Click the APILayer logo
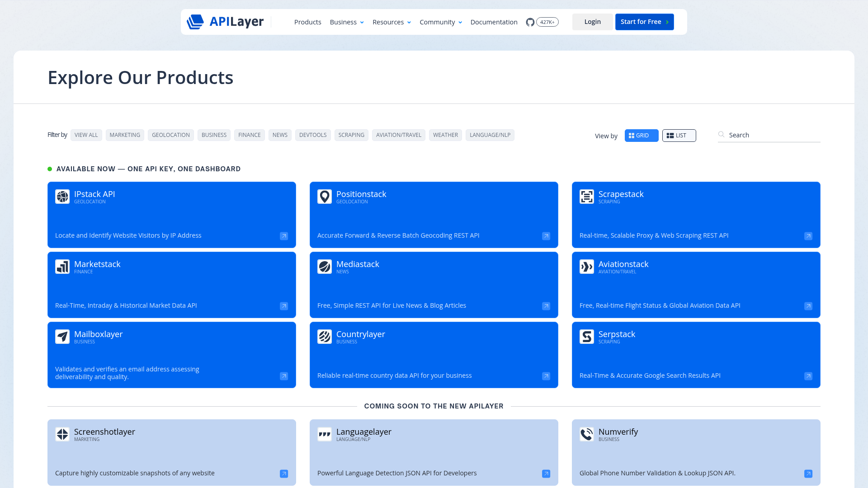 pyautogui.click(x=225, y=22)
